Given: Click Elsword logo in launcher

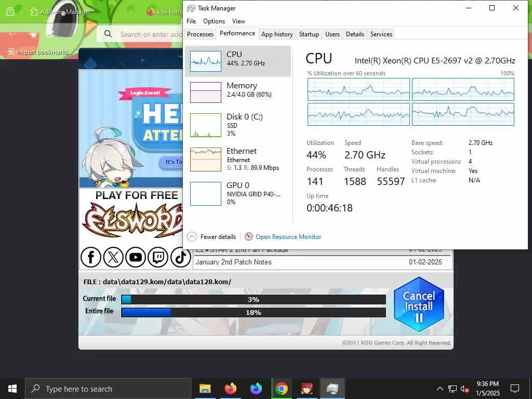Looking at the screenshot, I should pos(133,220).
